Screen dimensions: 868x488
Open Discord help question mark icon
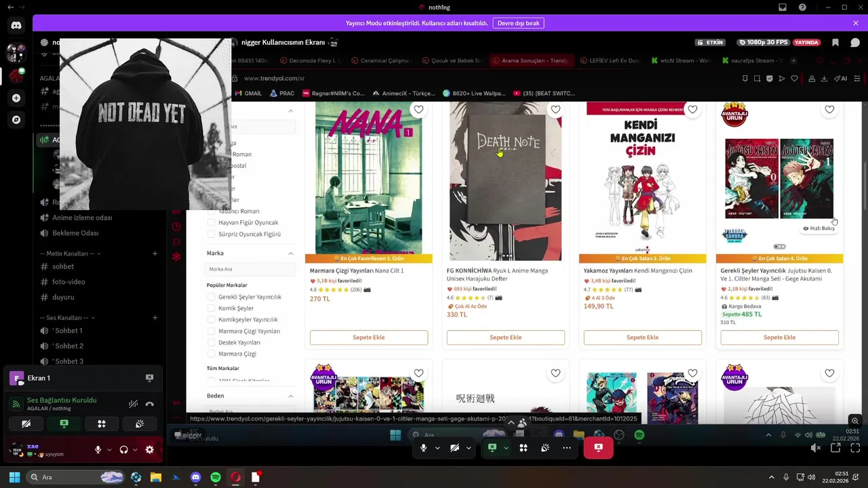pyautogui.click(x=803, y=7)
